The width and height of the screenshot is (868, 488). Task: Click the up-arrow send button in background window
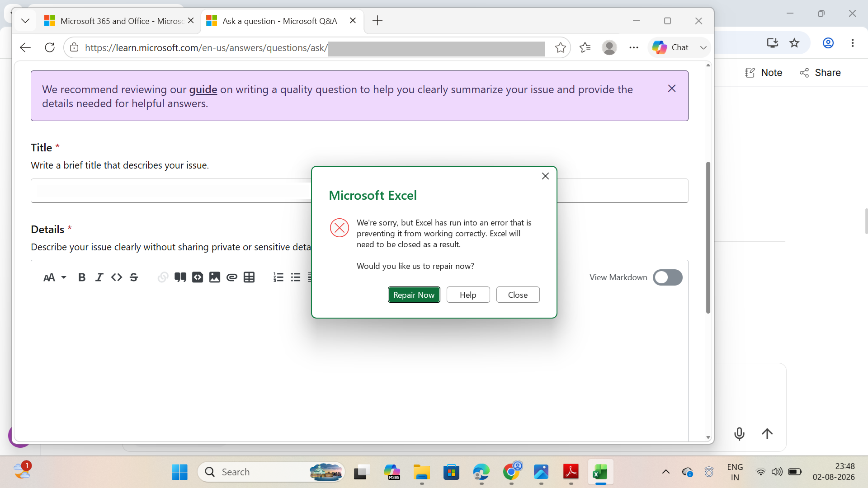[767, 434]
